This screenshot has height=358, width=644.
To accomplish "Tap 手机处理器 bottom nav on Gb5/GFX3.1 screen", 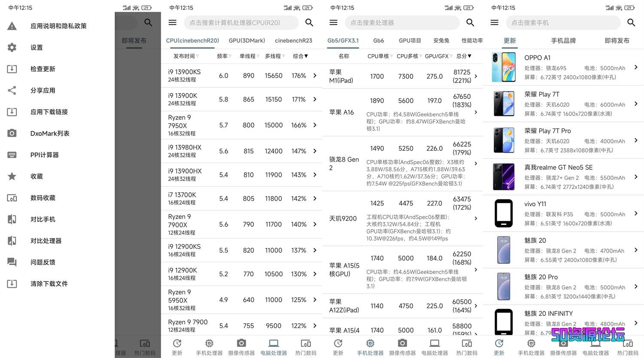I will (x=370, y=347).
